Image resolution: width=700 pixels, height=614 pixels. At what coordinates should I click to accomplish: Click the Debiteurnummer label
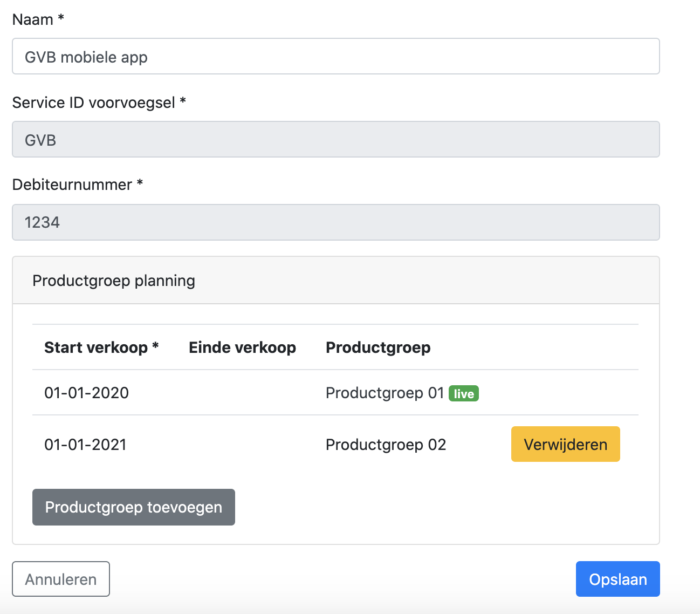[78, 185]
